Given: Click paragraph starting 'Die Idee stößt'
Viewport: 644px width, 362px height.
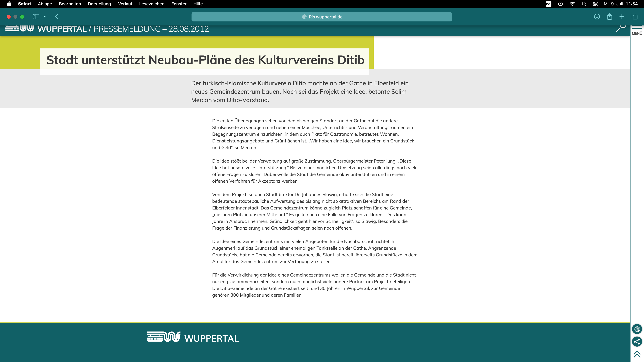Looking at the screenshot, I should 314,171.
